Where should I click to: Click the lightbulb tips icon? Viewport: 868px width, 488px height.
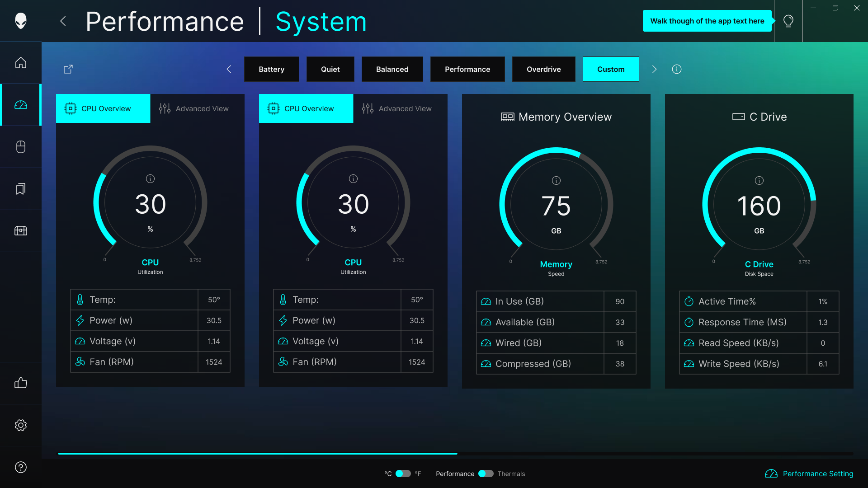coord(788,21)
